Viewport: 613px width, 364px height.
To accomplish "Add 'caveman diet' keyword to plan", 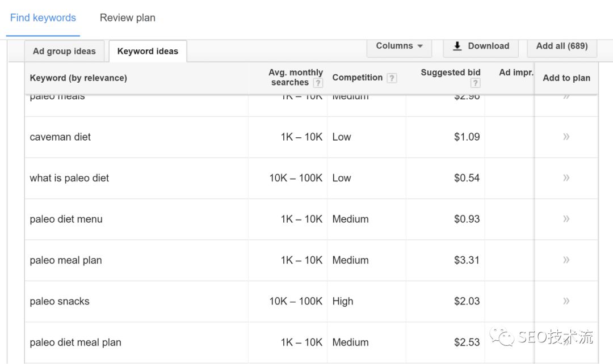I will pyautogui.click(x=566, y=137).
